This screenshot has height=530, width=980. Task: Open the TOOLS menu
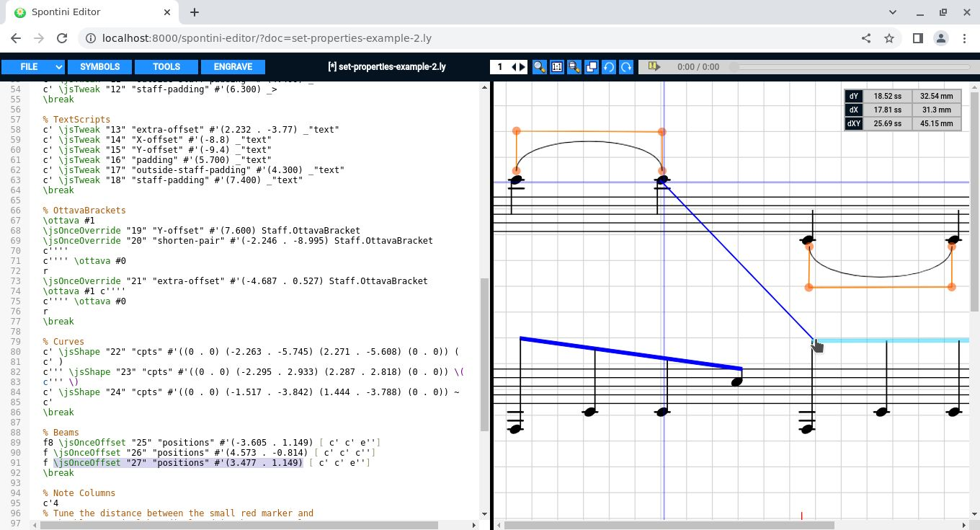(166, 67)
